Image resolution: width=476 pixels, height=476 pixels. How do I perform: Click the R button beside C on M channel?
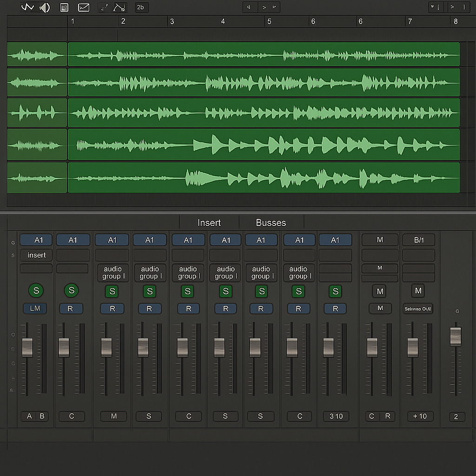pyautogui.click(x=388, y=416)
